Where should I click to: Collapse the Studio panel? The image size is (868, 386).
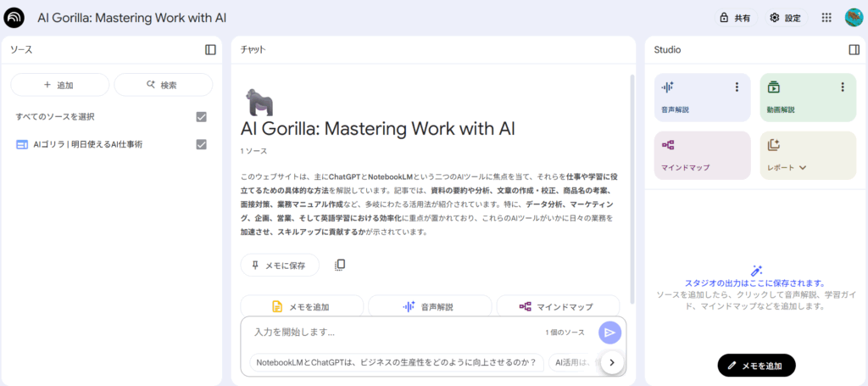coord(854,50)
